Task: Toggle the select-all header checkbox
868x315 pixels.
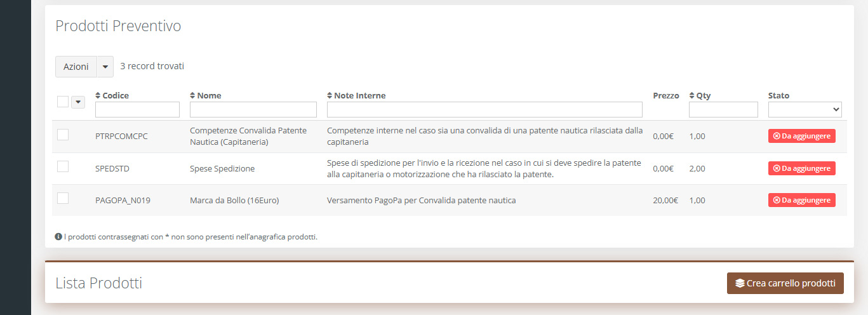Action: click(63, 102)
